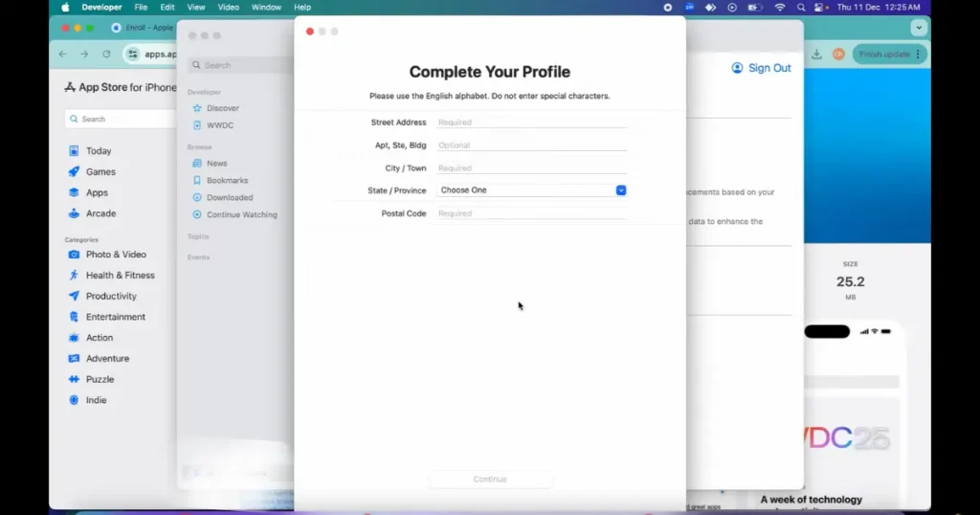Image resolution: width=980 pixels, height=515 pixels.
Task: Click the Discover star icon
Action: [x=197, y=108]
